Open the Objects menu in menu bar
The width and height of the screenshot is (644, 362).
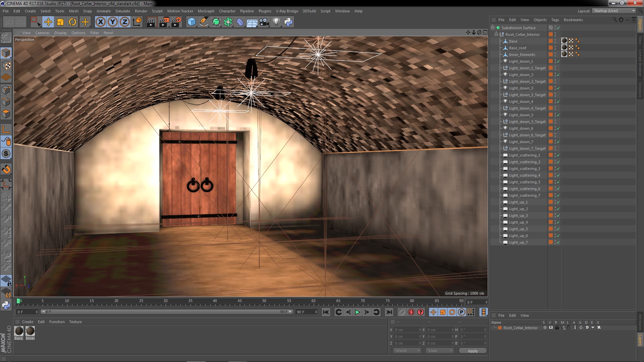click(x=540, y=19)
